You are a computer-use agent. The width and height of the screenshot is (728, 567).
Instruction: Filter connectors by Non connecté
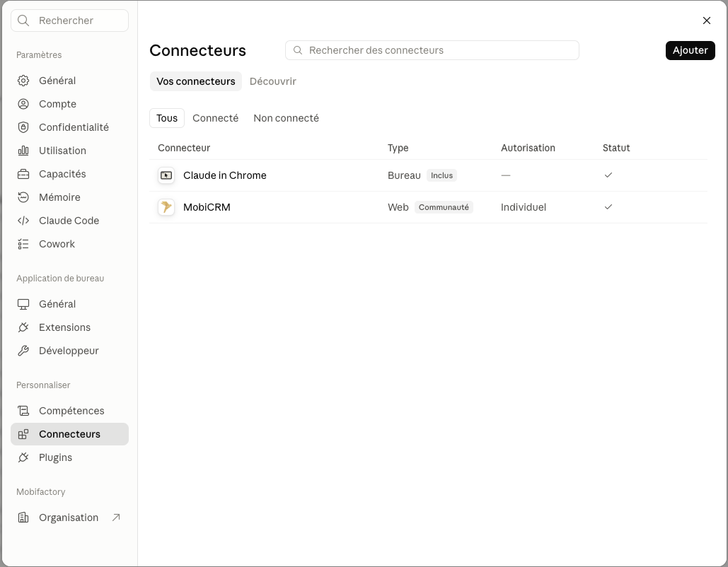[x=286, y=118]
